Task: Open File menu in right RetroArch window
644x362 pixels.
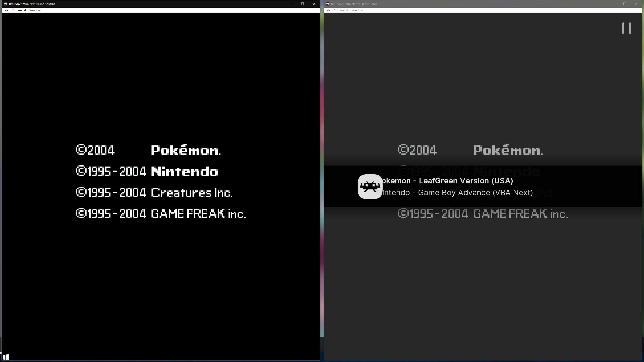Action: [x=328, y=10]
